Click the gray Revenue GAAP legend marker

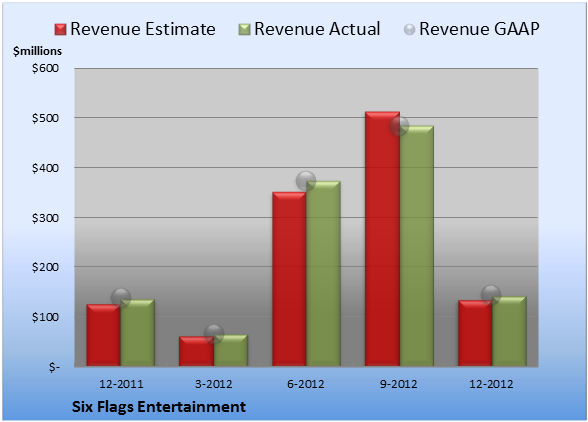click(x=409, y=29)
